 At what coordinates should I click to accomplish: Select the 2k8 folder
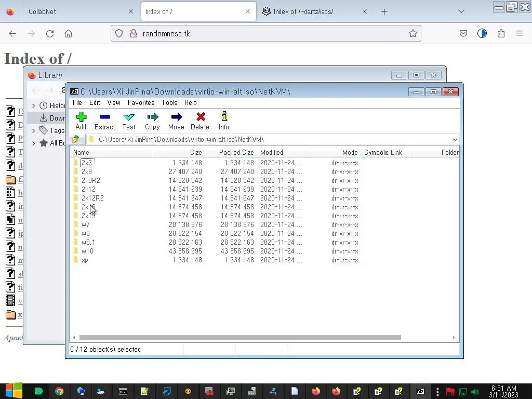pyautogui.click(x=87, y=171)
